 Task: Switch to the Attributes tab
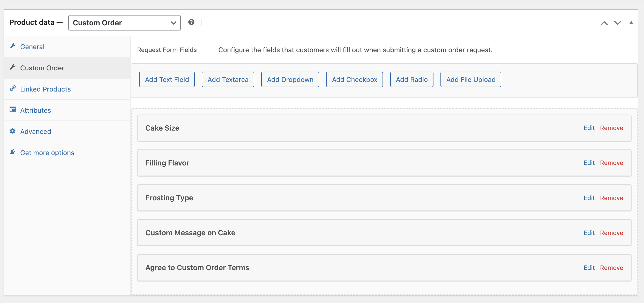click(36, 110)
